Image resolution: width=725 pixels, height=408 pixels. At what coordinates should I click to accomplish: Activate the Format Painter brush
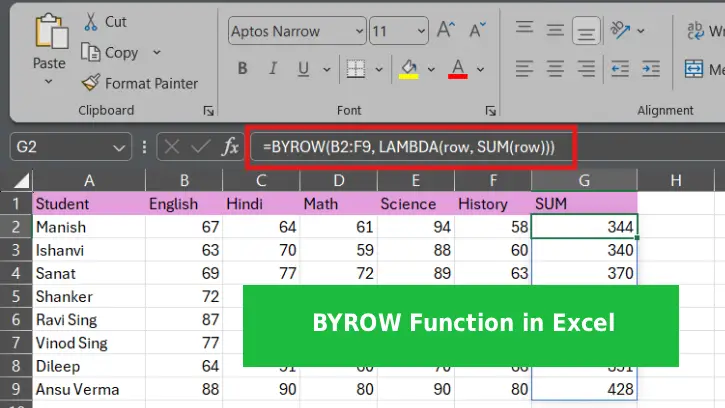pos(91,83)
